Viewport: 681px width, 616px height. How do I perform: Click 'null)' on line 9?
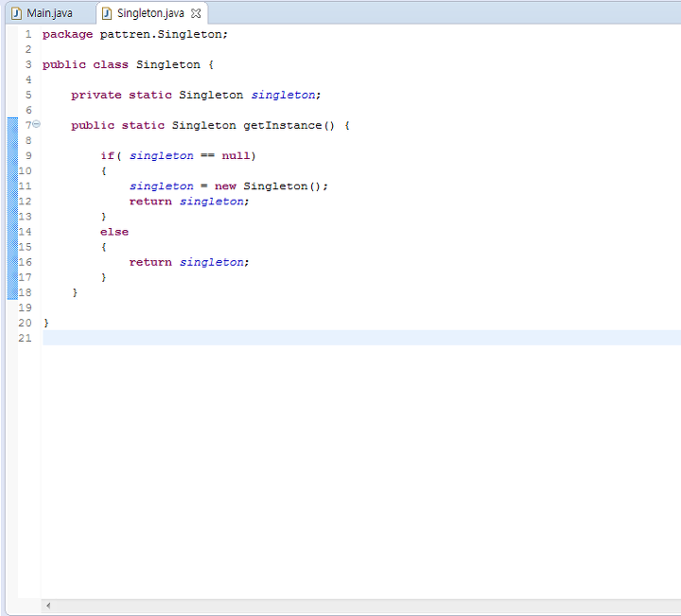[x=239, y=156]
